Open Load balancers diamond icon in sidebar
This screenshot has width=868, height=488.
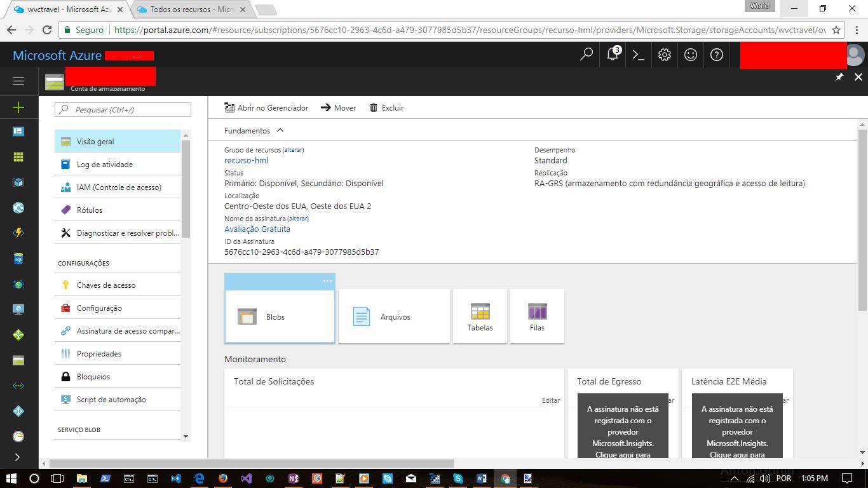[x=18, y=335]
